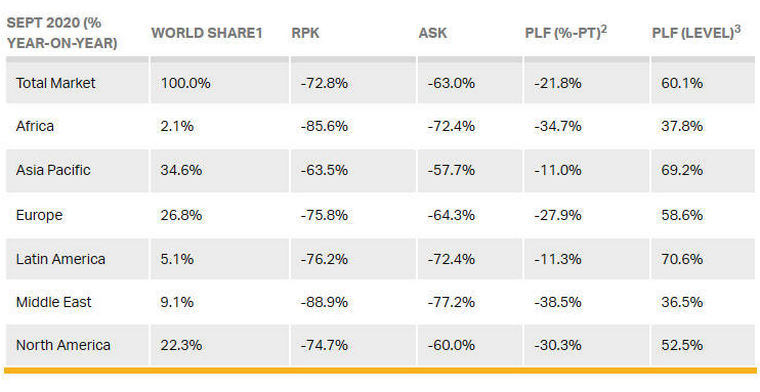
Task: Select the Asia Pacific row label
Action: [53, 170]
